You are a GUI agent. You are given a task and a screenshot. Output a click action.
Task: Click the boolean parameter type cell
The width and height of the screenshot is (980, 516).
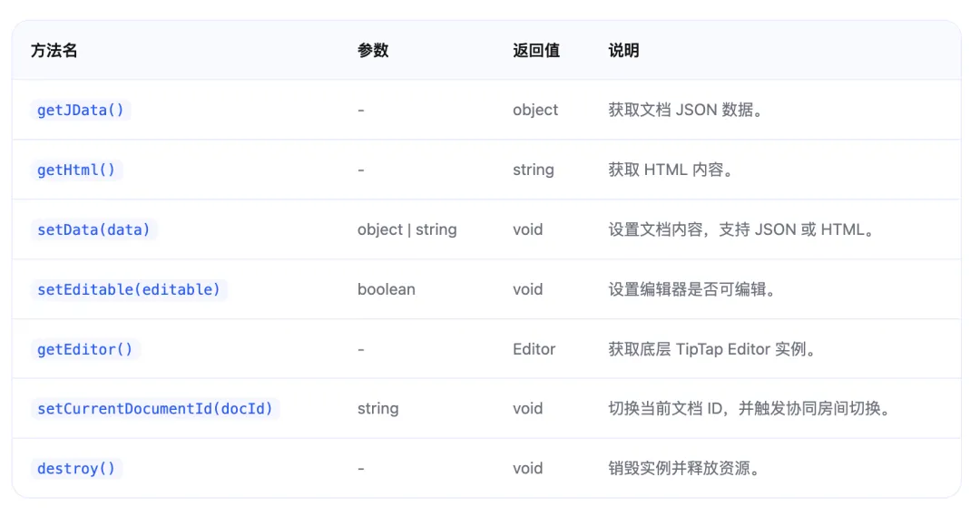[x=386, y=289]
